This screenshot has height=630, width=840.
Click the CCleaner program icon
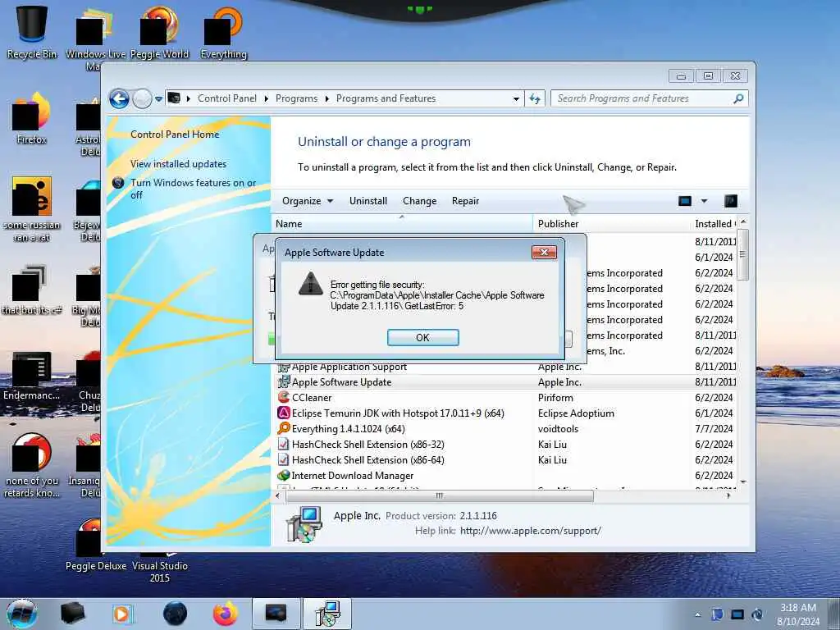click(283, 397)
